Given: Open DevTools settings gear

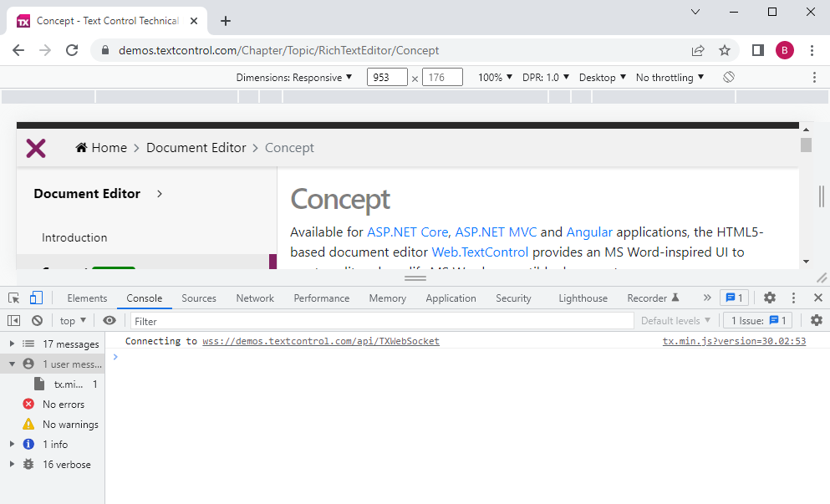Looking at the screenshot, I should pyautogui.click(x=769, y=298).
